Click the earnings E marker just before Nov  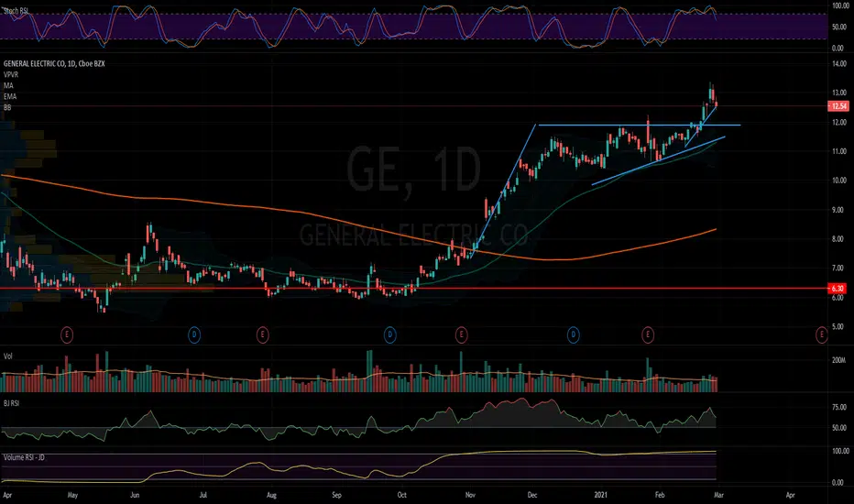point(461,334)
